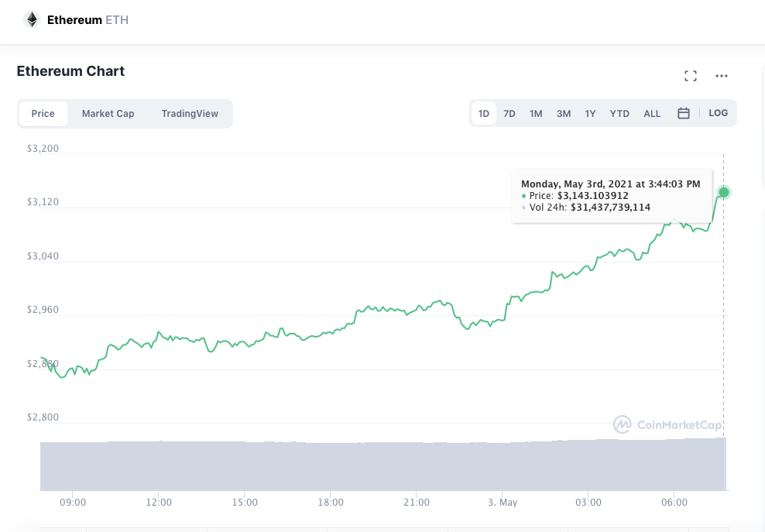
Task: Open the fullscreen chart icon
Action: point(691,76)
